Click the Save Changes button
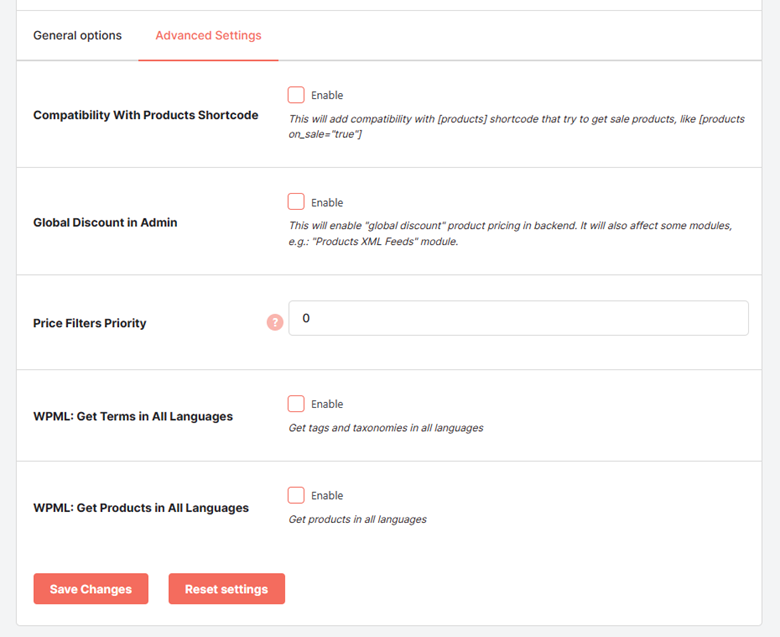780x637 pixels. point(91,589)
